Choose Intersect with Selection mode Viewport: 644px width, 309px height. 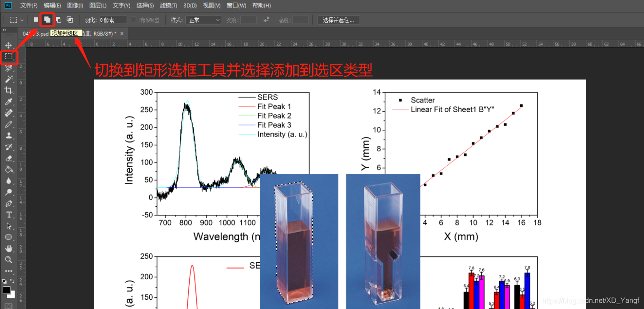(x=70, y=20)
